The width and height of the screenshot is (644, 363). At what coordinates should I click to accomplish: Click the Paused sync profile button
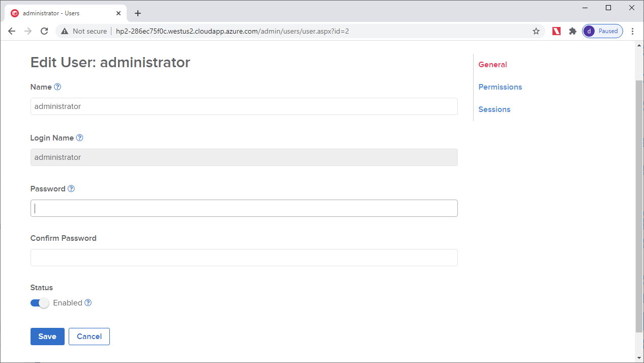(x=602, y=31)
